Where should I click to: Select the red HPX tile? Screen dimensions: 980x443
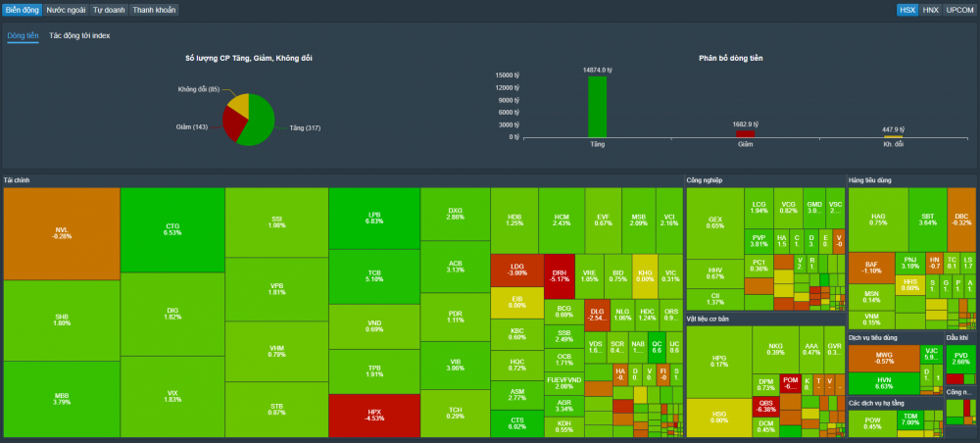pyautogui.click(x=374, y=416)
